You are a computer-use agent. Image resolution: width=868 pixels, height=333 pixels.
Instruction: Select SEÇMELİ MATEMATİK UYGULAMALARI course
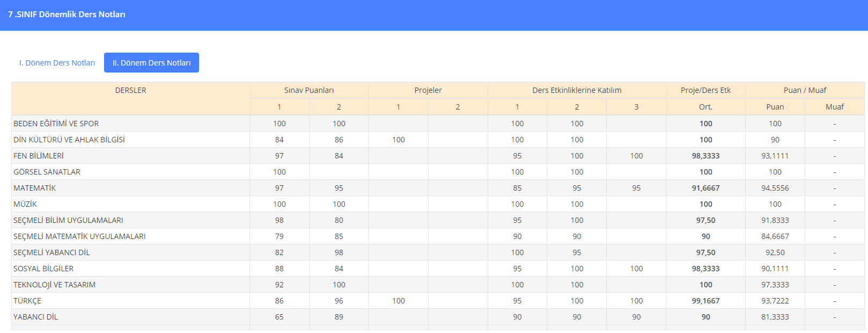pyautogui.click(x=79, y=236)
